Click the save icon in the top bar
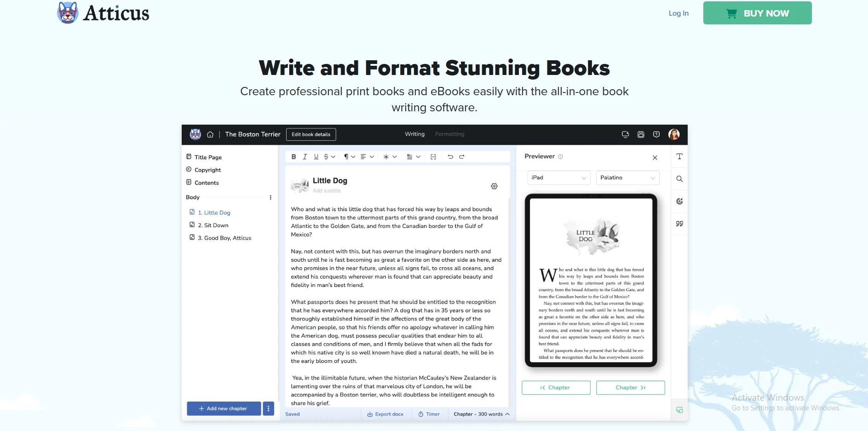Image resolution: width=868 pixels, height=431 pixels. tap(641, 134)
